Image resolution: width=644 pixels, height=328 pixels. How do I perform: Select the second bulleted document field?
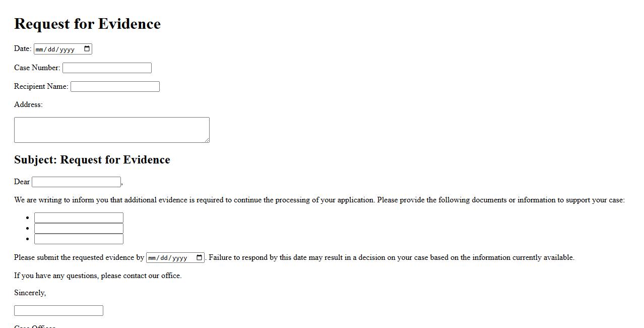pos(79,229)
